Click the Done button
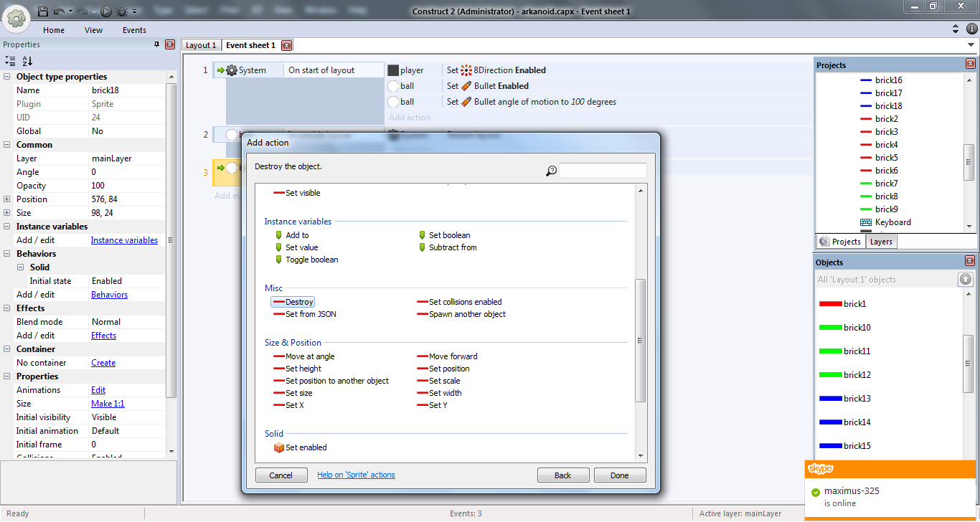This screenshot has height=522, width=980. 620,475
